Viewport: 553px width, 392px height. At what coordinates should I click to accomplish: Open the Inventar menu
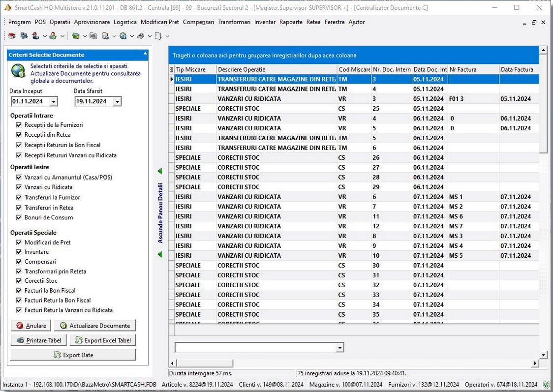click(265, 22)
